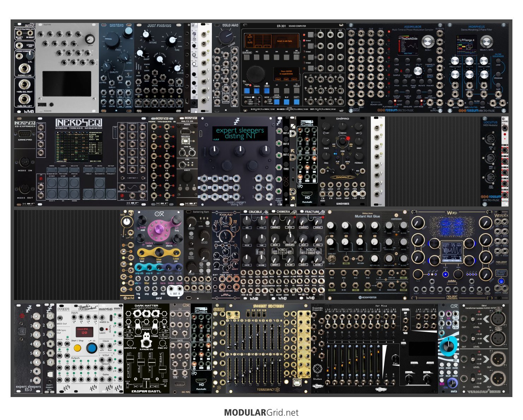Click the NerdSeq Hybrid Tracker Sequencer logo
Viewport: 523px width, 420px height.
coord(78,124)
